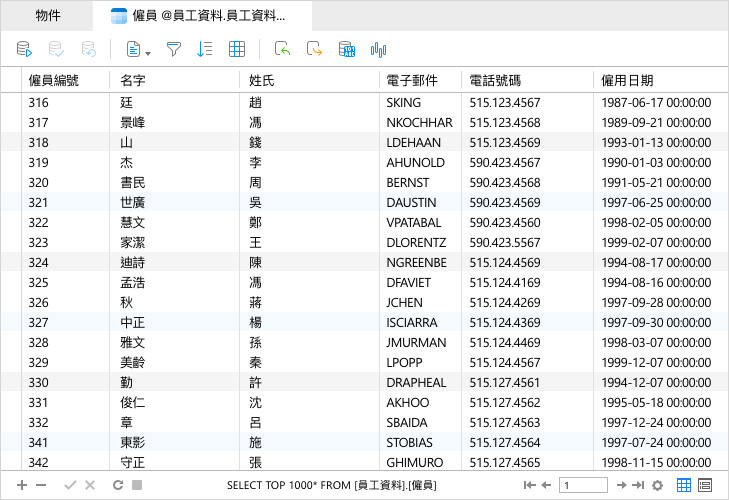Jump to the last page
Image resolution: width=729 pixels, height=500 pixels.
638,485
